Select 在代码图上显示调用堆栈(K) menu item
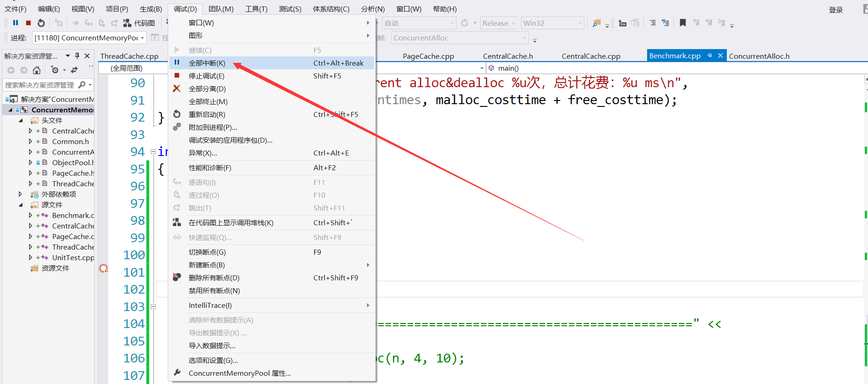The image size is (868, 384). pyautogui.click(x=272, y=223)
